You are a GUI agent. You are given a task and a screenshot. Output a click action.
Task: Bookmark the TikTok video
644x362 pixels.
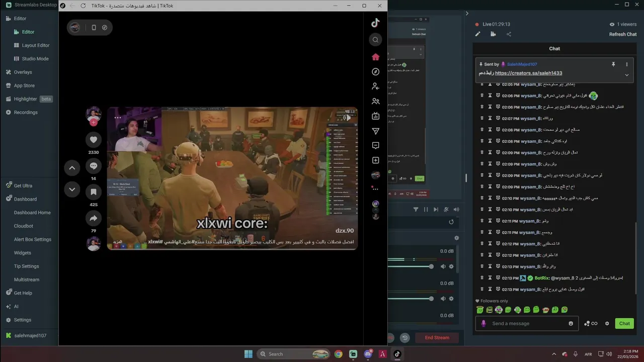point(94,192)
